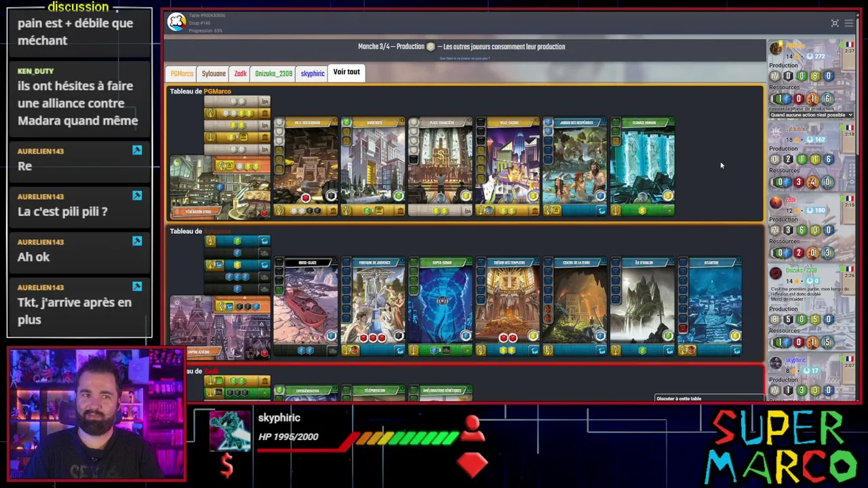Select the Fontaine de Jouvence card
Image resolution: width=868 pixels, height=488 pixels.
coord(373,306)
